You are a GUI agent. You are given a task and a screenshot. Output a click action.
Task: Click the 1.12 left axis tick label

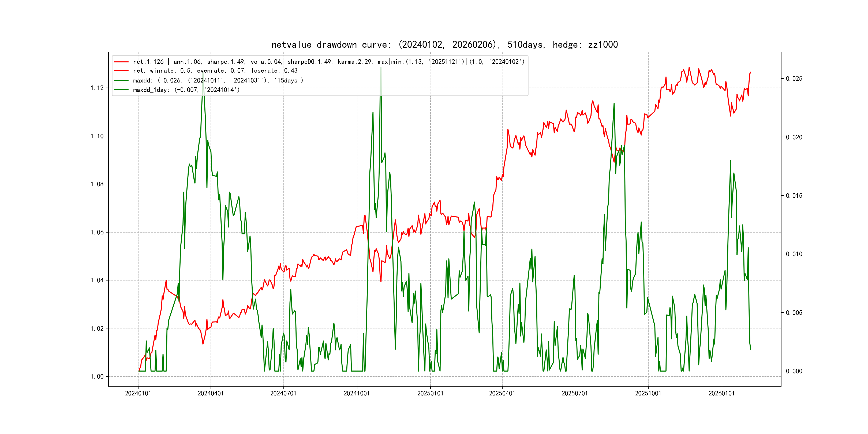[97, 88]
